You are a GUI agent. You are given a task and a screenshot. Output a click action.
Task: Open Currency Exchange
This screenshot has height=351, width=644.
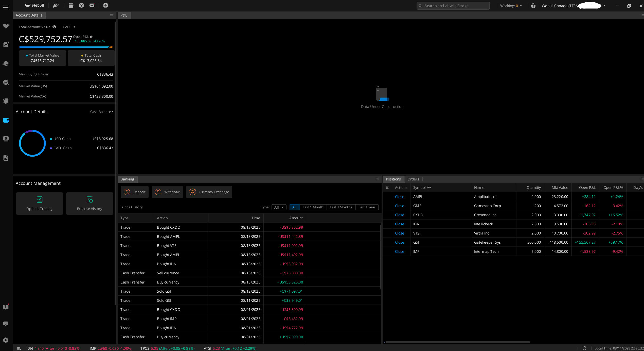(x=209, y=192)
